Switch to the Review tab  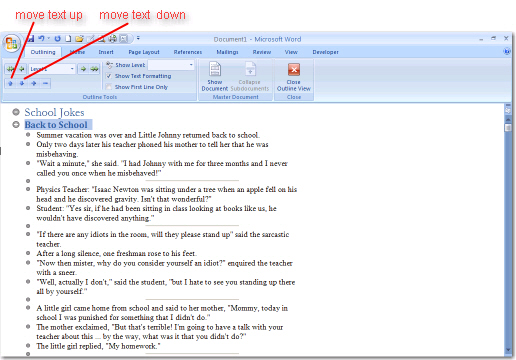click(262, 52)
